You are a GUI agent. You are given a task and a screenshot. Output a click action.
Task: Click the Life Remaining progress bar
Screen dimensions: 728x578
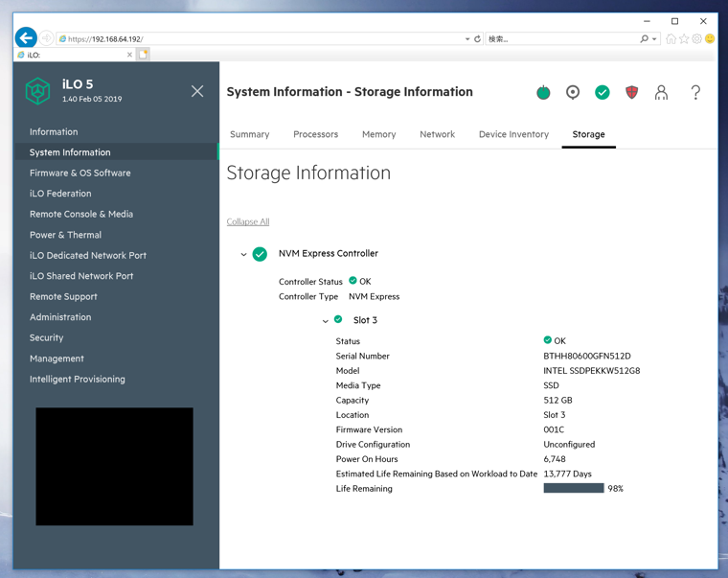(x=574, y=488)
